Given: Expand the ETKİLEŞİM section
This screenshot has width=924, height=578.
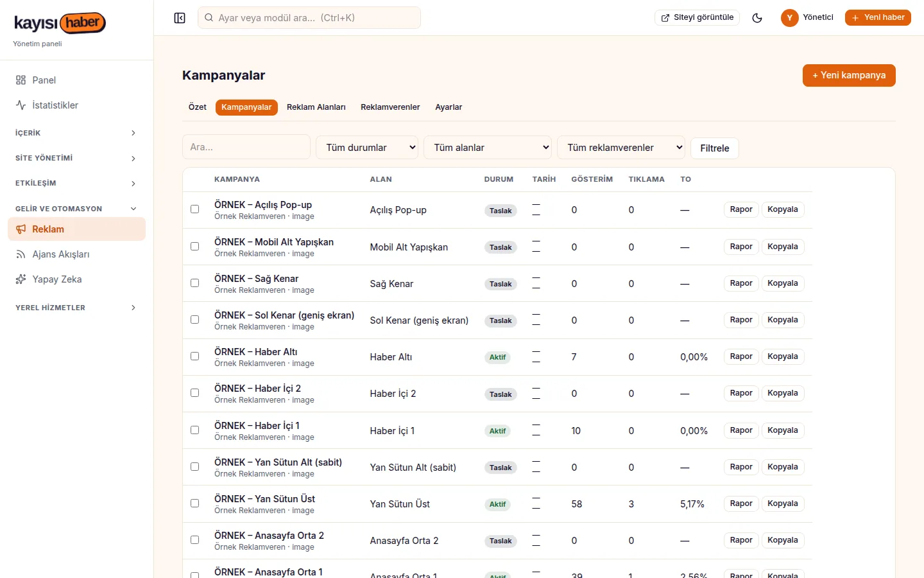Looking at the screenshot, I should click(x=77, y=183).
